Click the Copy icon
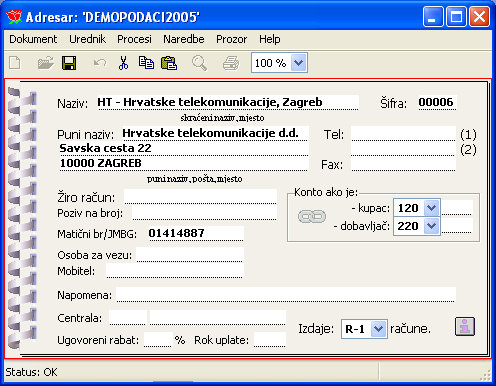Screen dimensions: 496x386 click(x=146, y=63)
